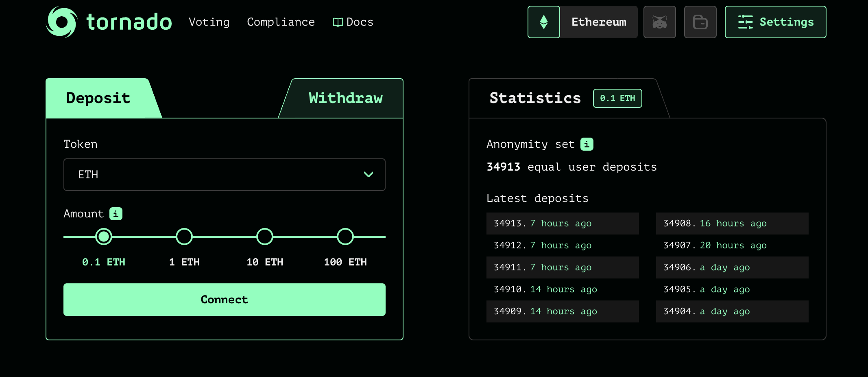Click the Ethereum diamond network icon

[544, 22]
